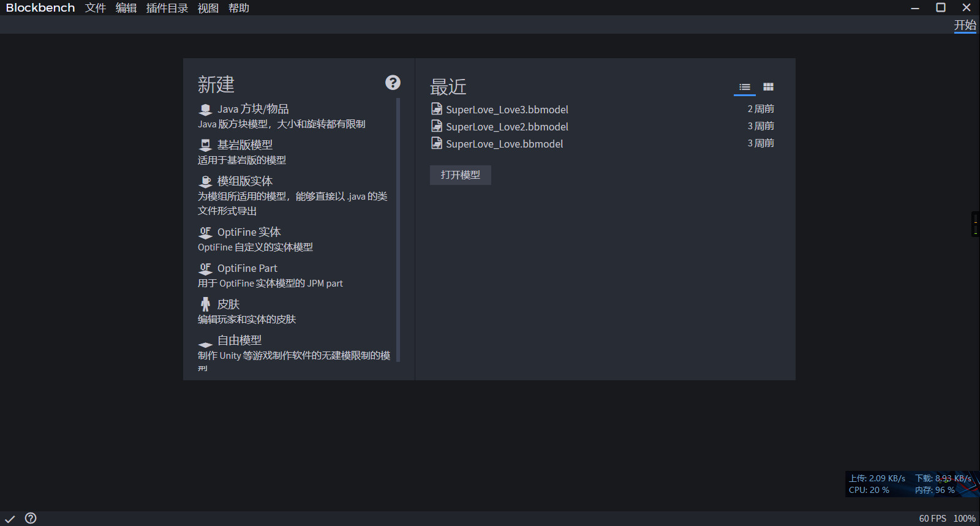Click the 最近 heading
Screen dimensions: 980x526
(448, 87)
